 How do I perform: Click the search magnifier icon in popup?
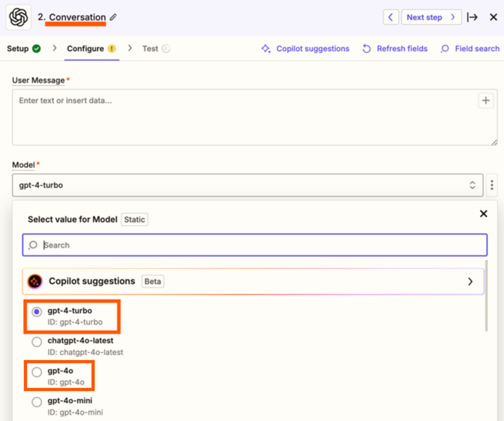pyautogui.click(x=33, y=245)
